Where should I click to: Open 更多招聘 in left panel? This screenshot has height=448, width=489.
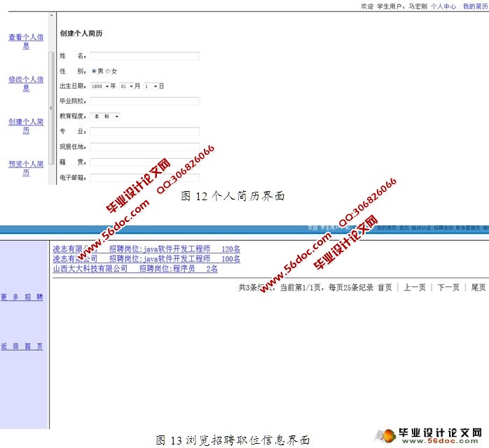pyautogui.click(x=22, y=297)
